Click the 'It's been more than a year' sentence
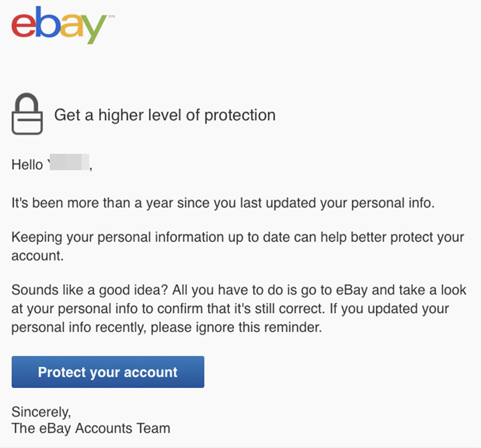 (x=223, y=203)
